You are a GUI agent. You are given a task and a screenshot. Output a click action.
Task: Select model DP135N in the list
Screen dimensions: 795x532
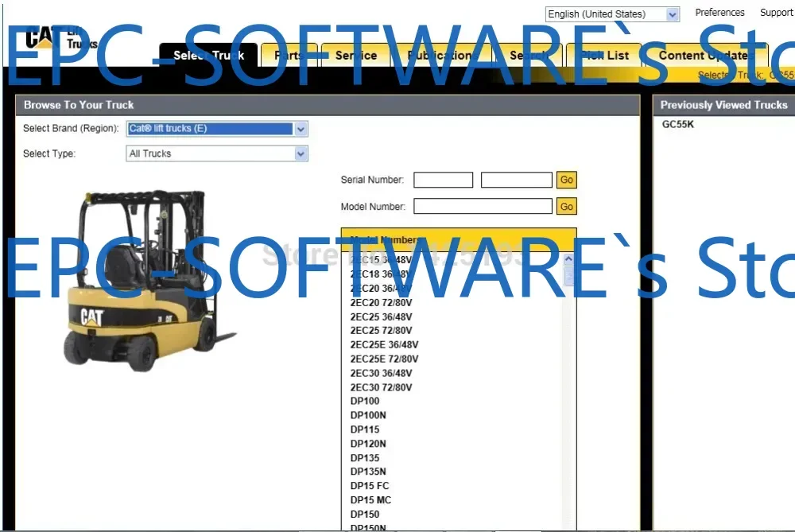click(367, 472)
